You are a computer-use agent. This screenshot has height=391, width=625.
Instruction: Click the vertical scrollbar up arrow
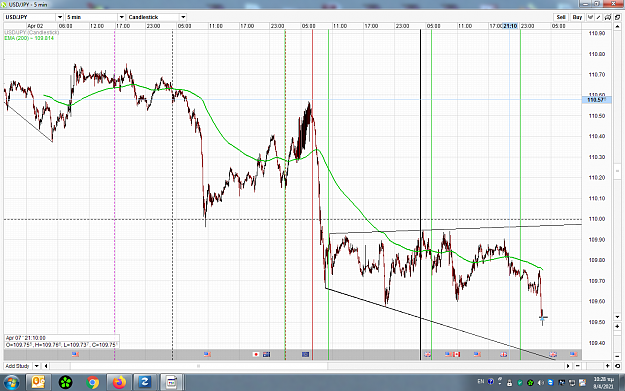tap(617, 27)
